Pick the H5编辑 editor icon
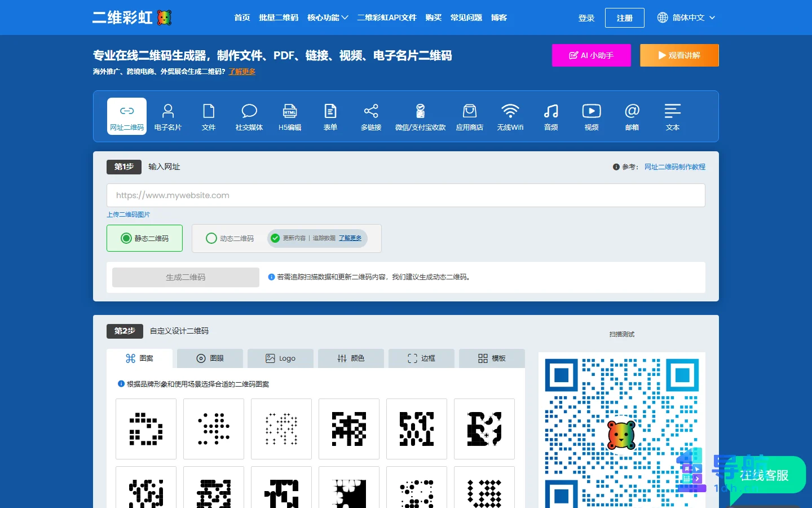Viewport: 812px width, 508px height. coord(290,116)
